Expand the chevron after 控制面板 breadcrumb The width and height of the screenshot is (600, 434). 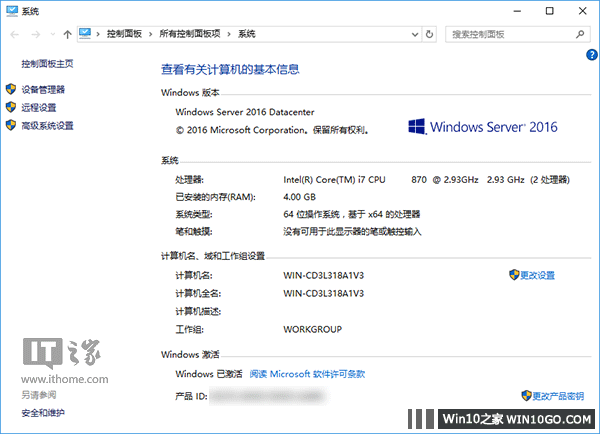click(152, 34)
